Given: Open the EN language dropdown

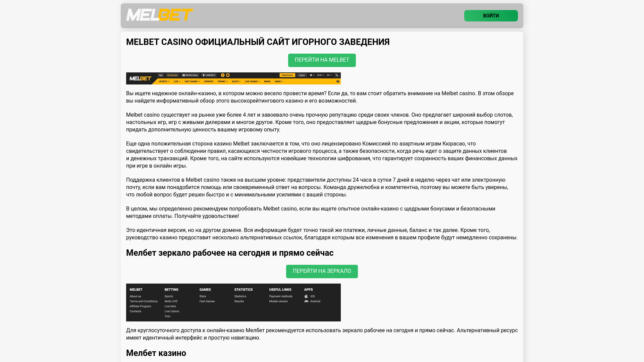Looking at the screenshot, I should point(329,75).
